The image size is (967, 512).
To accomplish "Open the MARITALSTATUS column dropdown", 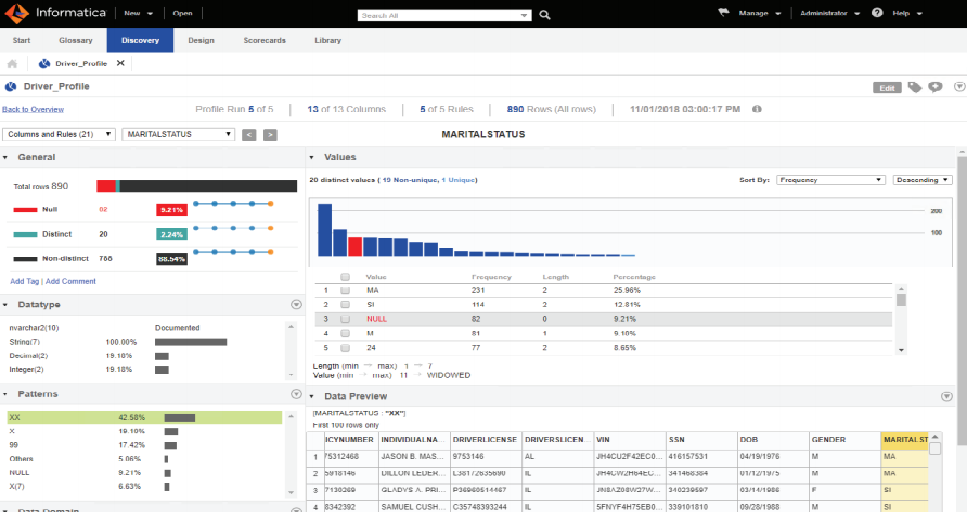I will [178, 134].
